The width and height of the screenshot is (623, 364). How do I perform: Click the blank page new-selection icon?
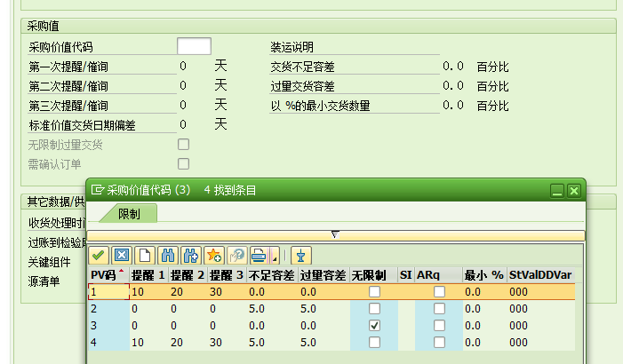(x=145, y=256)
